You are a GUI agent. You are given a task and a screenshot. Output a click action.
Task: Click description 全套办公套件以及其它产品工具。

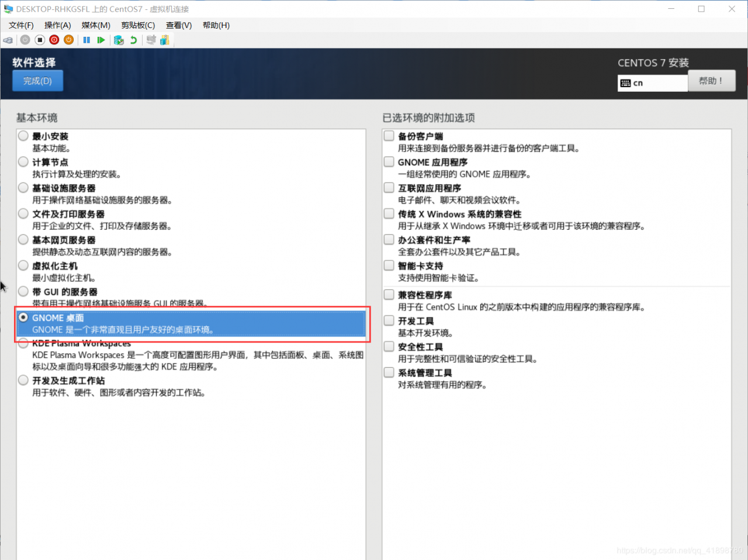pos(460,252)
